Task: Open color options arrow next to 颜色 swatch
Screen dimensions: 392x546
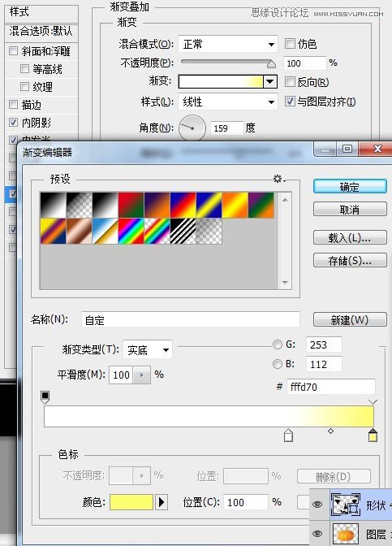Action: tap(162, 502)
